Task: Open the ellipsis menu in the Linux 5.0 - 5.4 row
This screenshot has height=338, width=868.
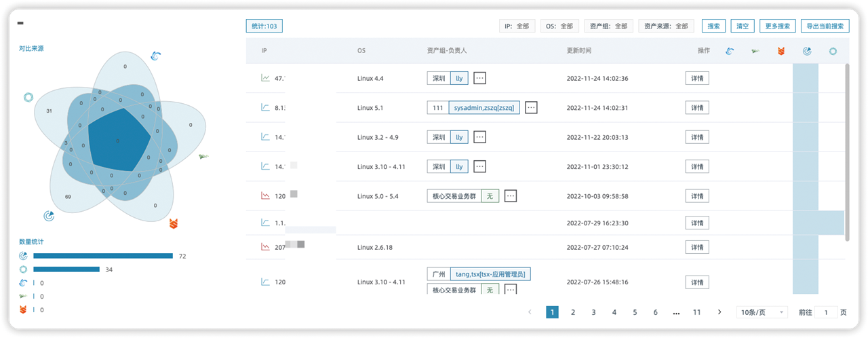Action: click(511, 195)
